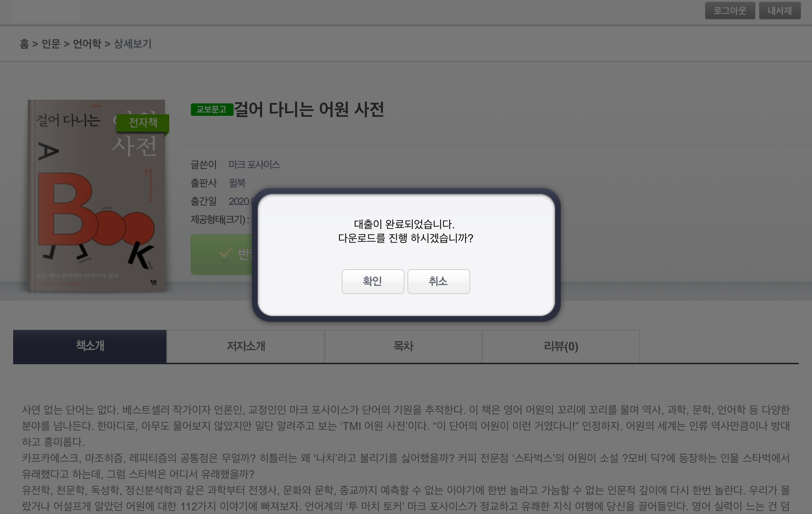Viewport: 812px width, 514px height.
Task: Show the 리뷰(0) tab
Action: (561, 346)
